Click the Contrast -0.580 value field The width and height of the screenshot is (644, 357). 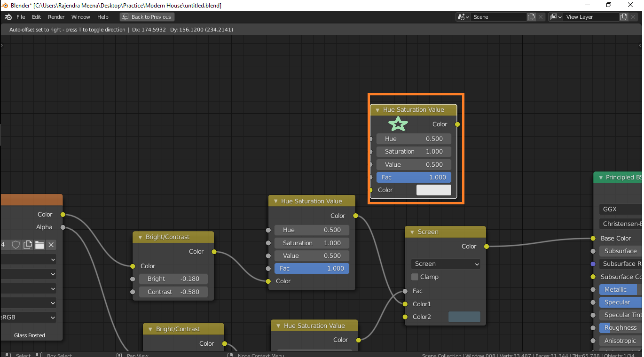point(173,292)
